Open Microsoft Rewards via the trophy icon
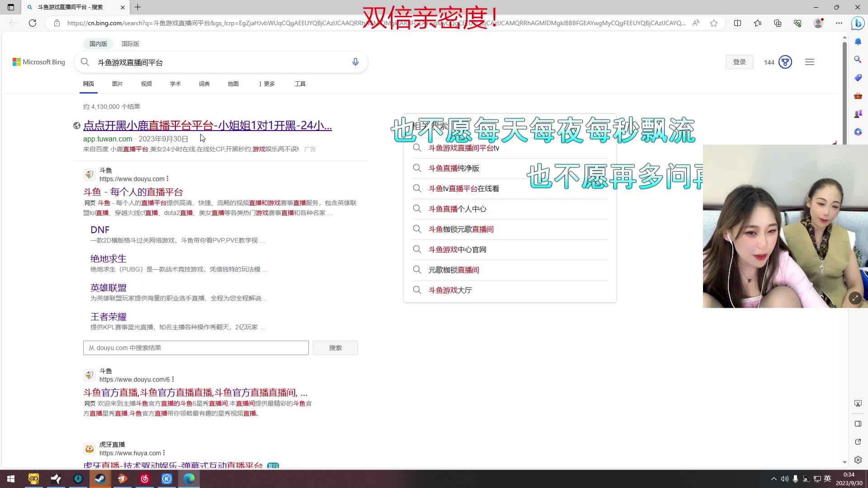The height and width of the screenshot is (488, 868). [785, 62]
